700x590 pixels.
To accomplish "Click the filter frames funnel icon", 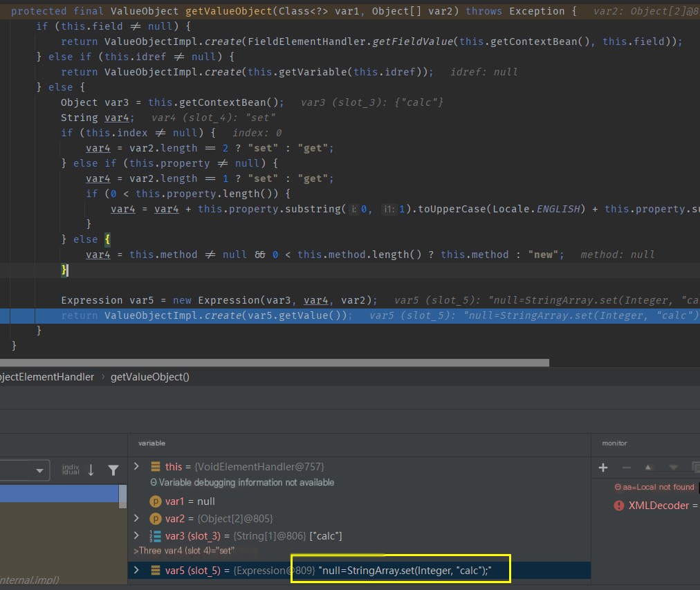I will (113, 470).
